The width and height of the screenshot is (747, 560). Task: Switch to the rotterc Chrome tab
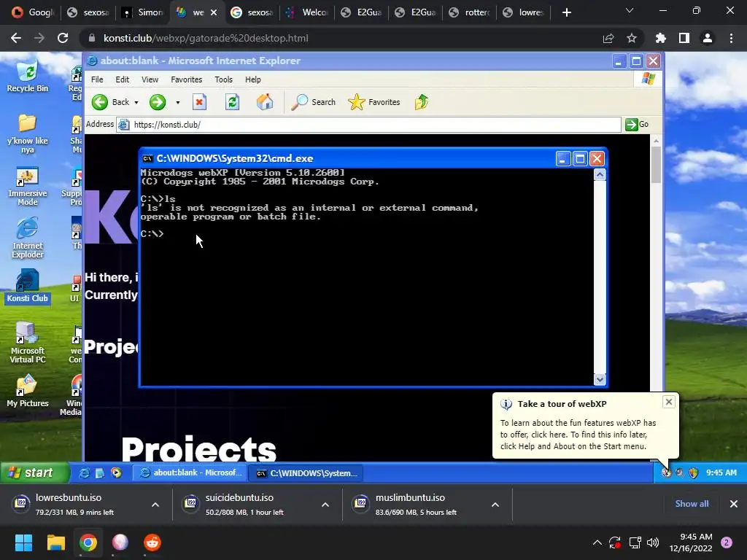[470, 12]
